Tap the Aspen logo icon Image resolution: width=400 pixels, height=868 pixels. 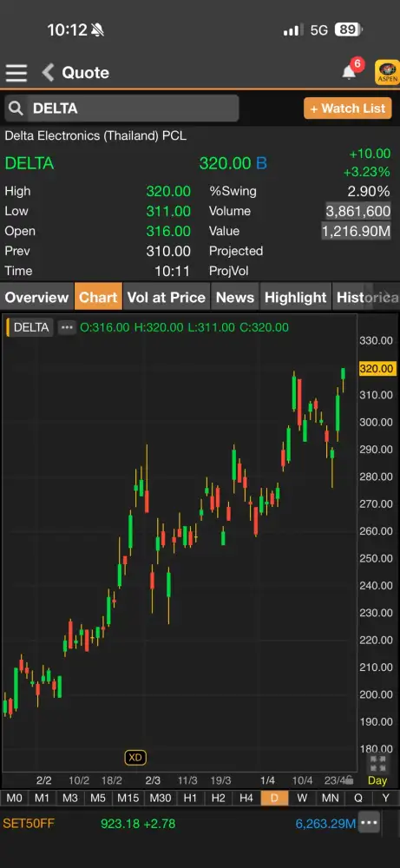[x=387, y=73]
